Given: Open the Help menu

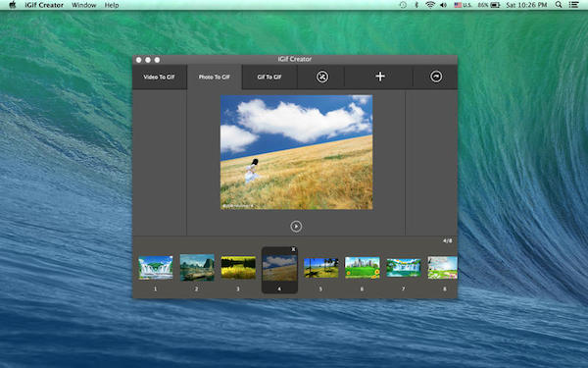Looking at the screenshot, I should click(112, 5).
